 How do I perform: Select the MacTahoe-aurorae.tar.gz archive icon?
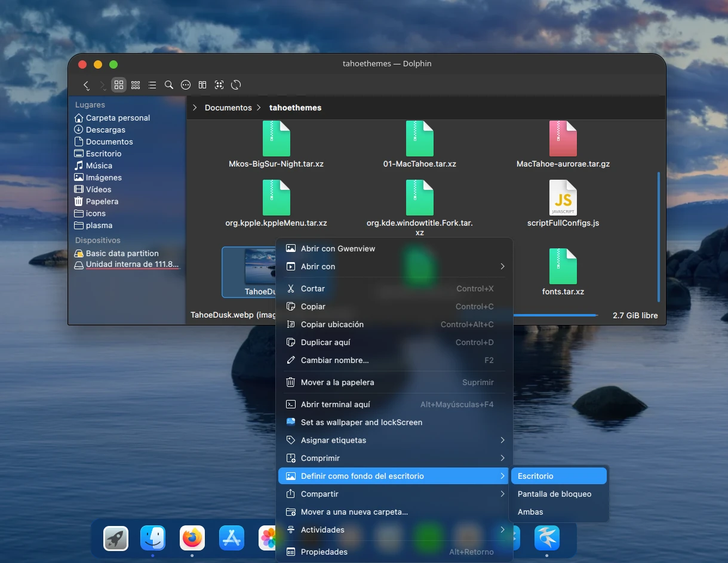(563, 139)
